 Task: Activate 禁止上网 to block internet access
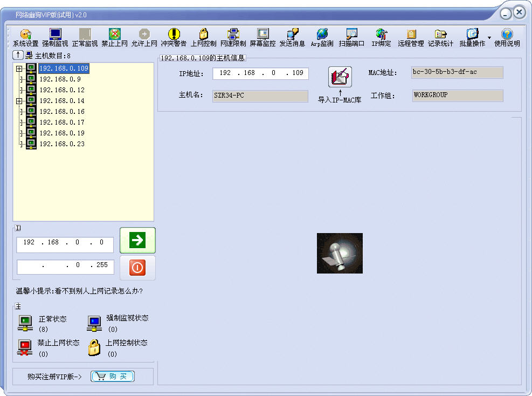coord(114,37)
